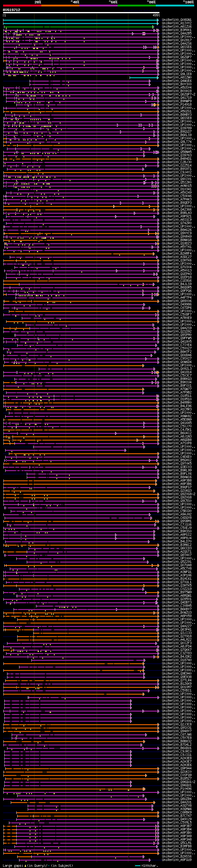Click label UniRef100_B6KLS9

pyautogui.click(x=177, y=135)
